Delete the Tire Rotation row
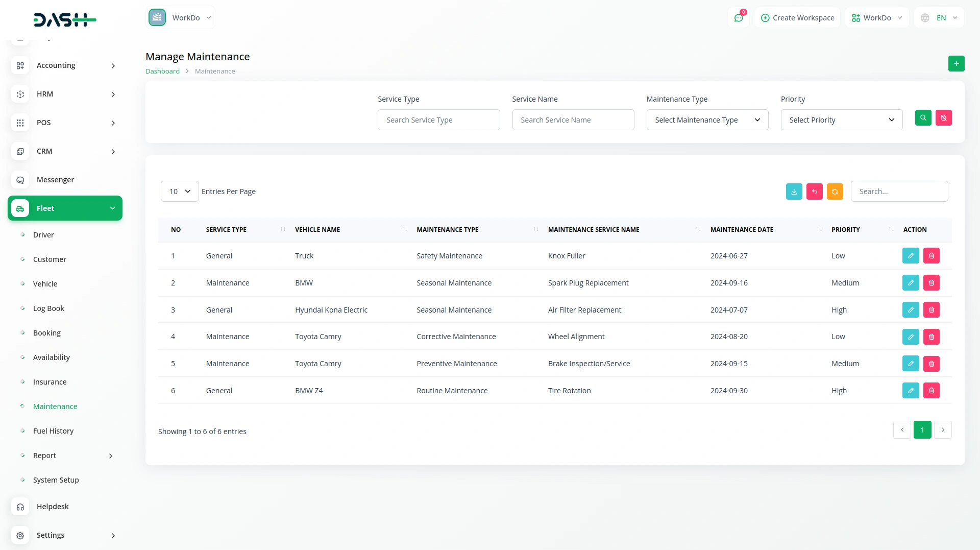The height and width of the screenshot is (550, 980). pyautogui.click(x=931, y=391)
